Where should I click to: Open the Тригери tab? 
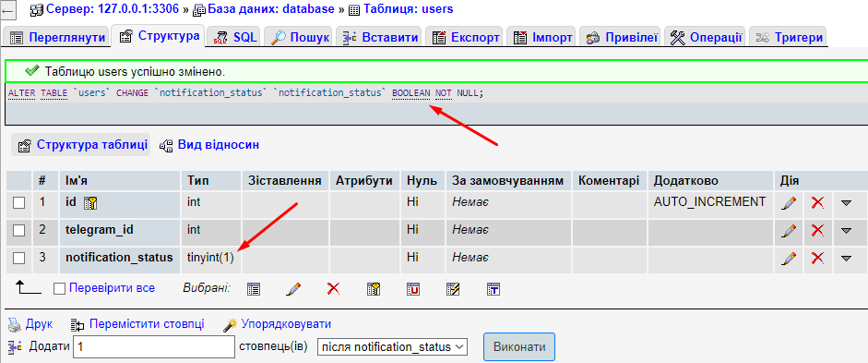click(787, 37)
